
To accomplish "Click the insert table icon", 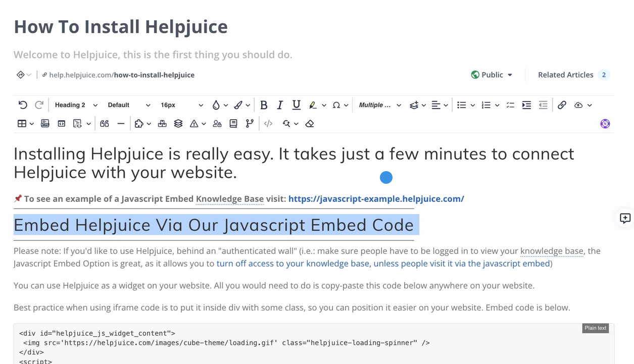I will coord(22,124).
